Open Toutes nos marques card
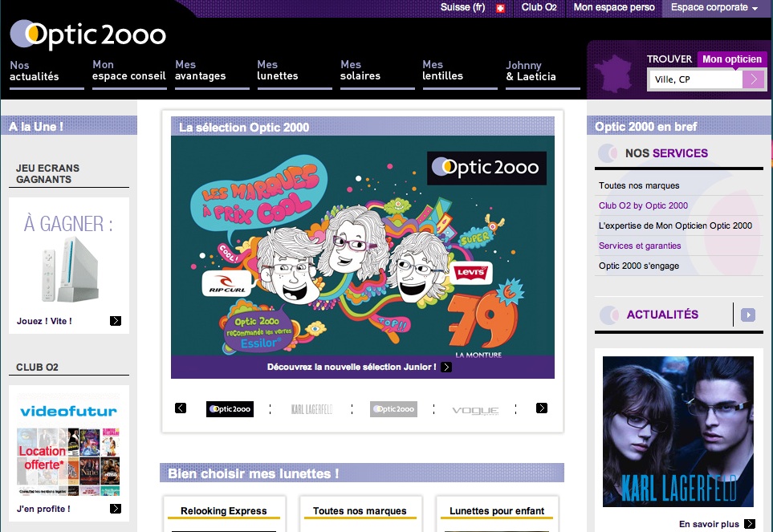773x532 pixels. [360, 511]
